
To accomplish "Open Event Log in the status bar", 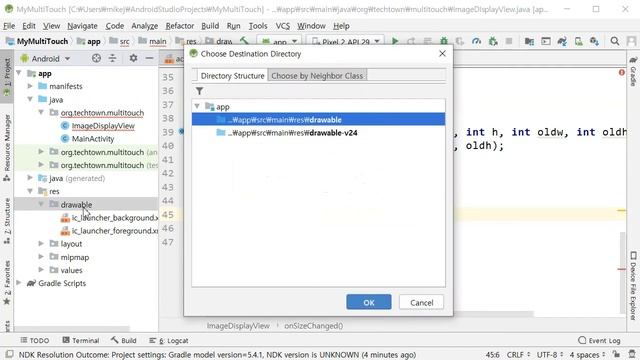I will 600,340.
